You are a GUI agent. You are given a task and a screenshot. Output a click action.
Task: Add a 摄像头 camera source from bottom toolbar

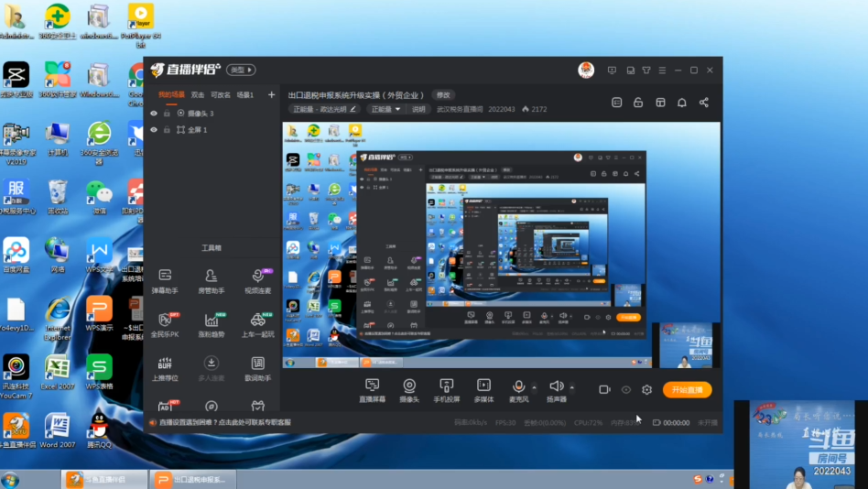click(x=409, y=390)
